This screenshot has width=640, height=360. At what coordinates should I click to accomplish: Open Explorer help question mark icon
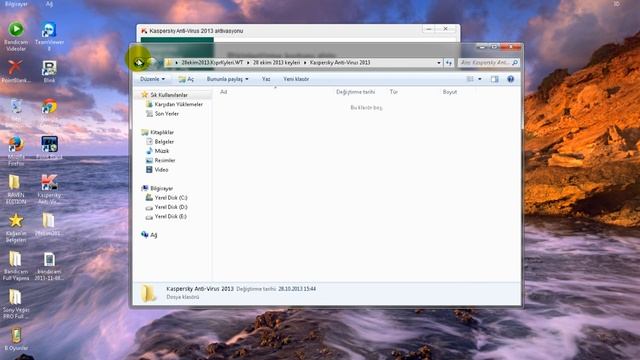coord(510,79)
